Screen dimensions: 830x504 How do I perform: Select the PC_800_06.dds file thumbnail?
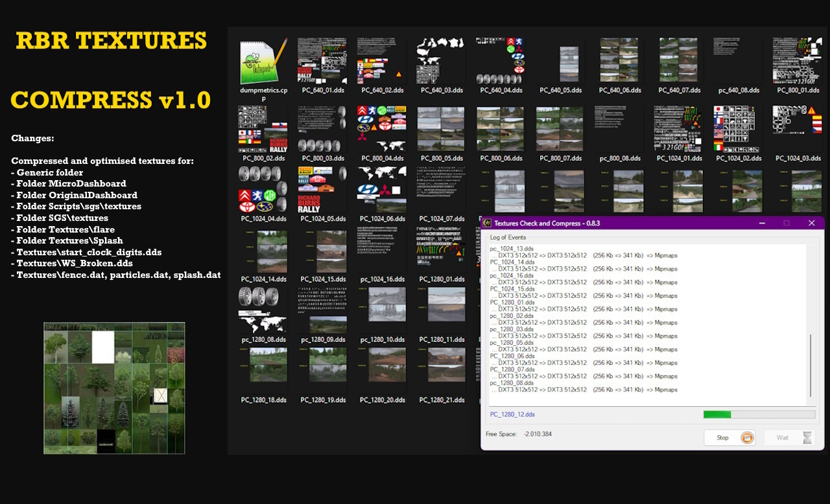coord(501,129)
